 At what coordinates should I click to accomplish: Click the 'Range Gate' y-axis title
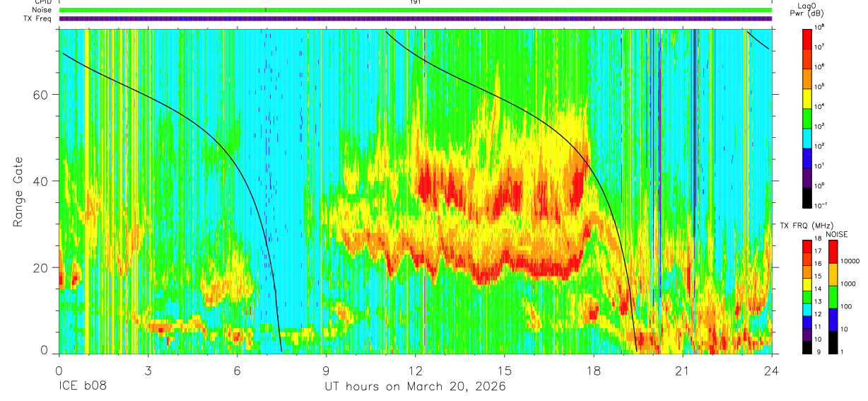click(18, 192)
